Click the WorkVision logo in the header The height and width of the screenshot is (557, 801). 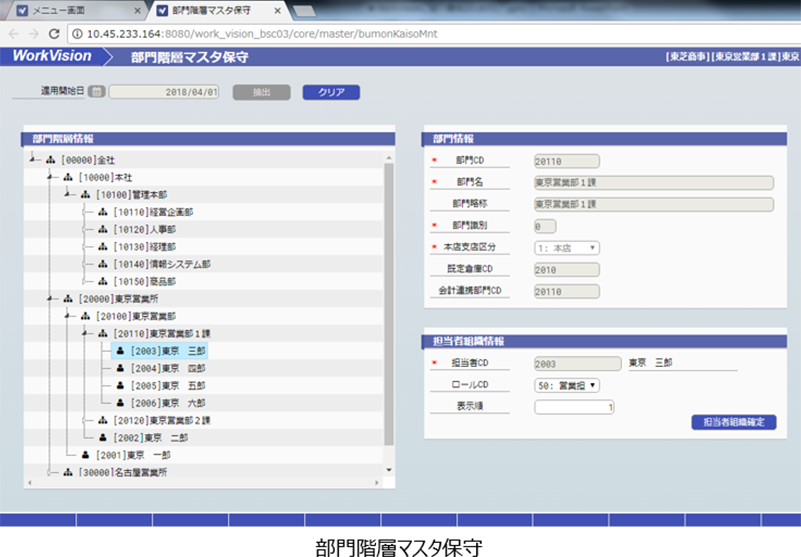(x=52, y=57)
